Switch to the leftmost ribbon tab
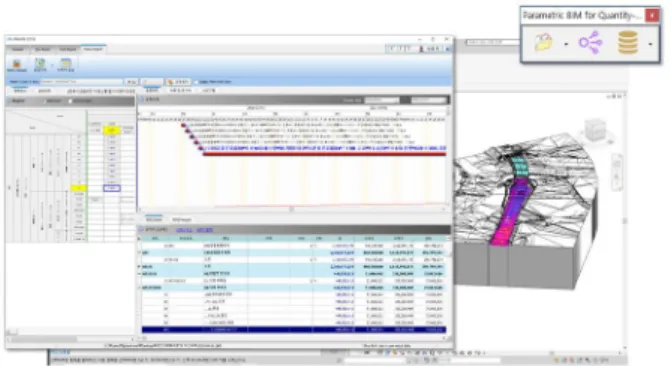The height and width of the screenshot is (366, 671). pos(18,50)
